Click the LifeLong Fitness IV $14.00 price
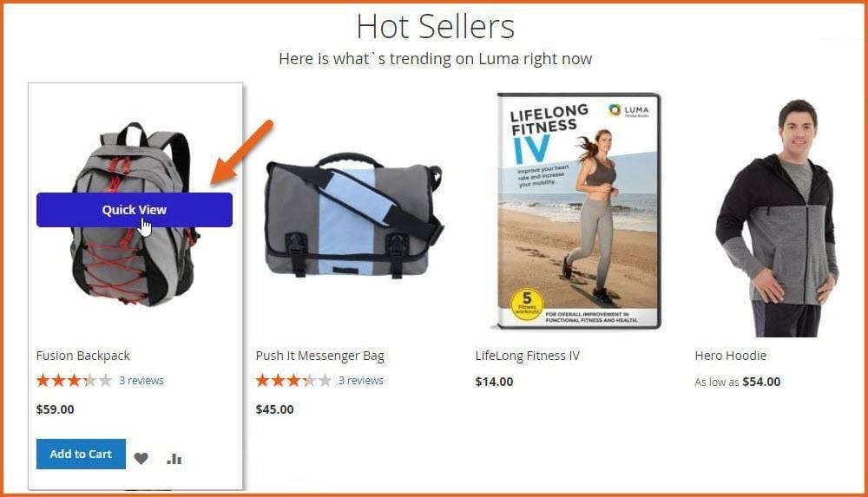The width and height of the screenshot is (868, 497). (495, 382)
